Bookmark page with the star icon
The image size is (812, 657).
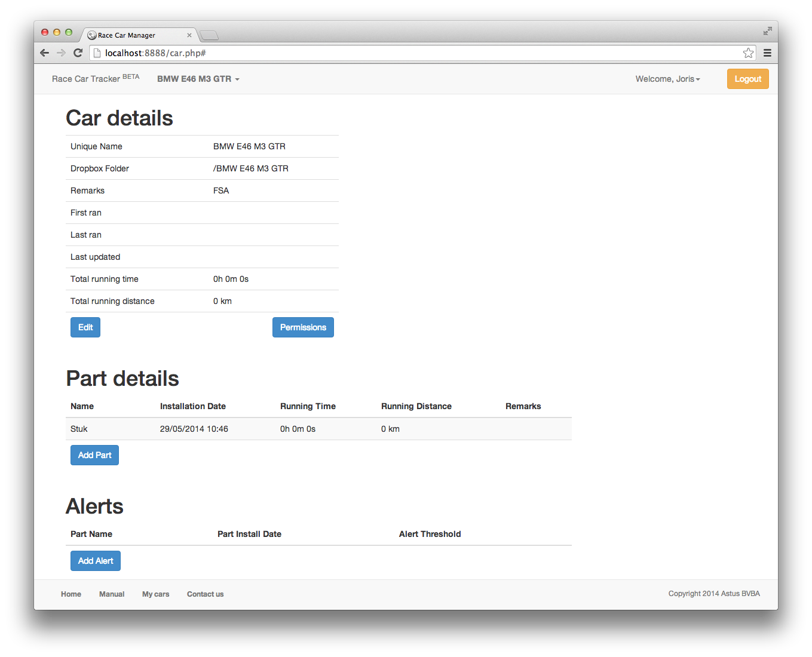coord(748,53)
